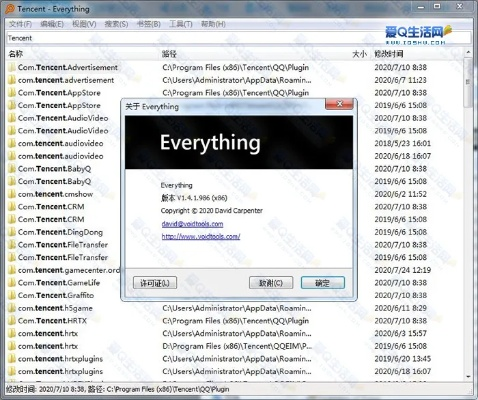Image resolution: width=478 pixels, height=400 pixels.
Task: Click folder icon of com.tencent.hrtxplugins dated 2019/6/20
Action: [x=12, y=359]
